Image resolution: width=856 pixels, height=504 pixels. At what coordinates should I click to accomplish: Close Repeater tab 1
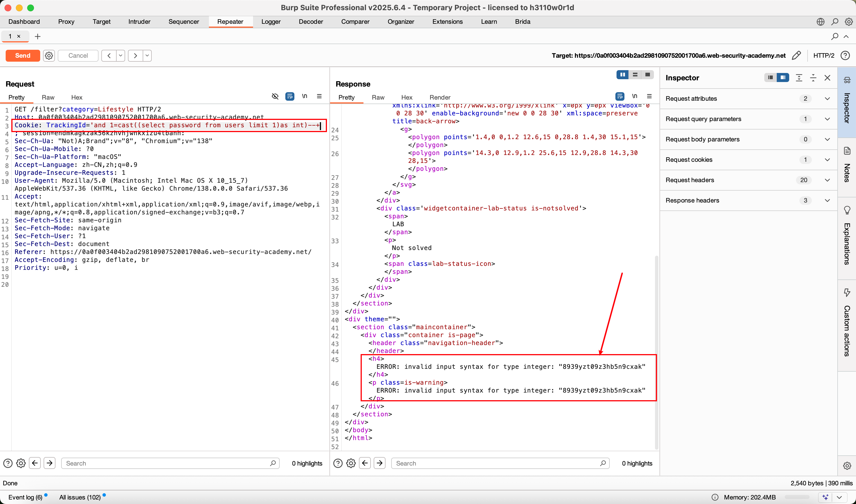19,36
